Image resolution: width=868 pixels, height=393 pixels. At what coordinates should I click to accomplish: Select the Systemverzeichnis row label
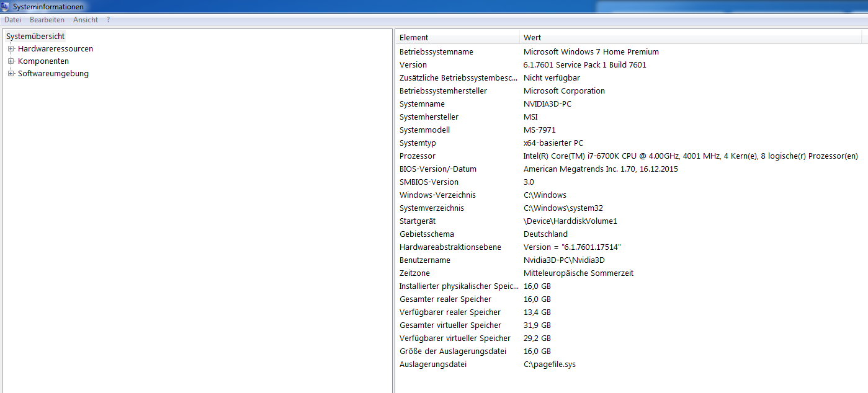point(432,208)
